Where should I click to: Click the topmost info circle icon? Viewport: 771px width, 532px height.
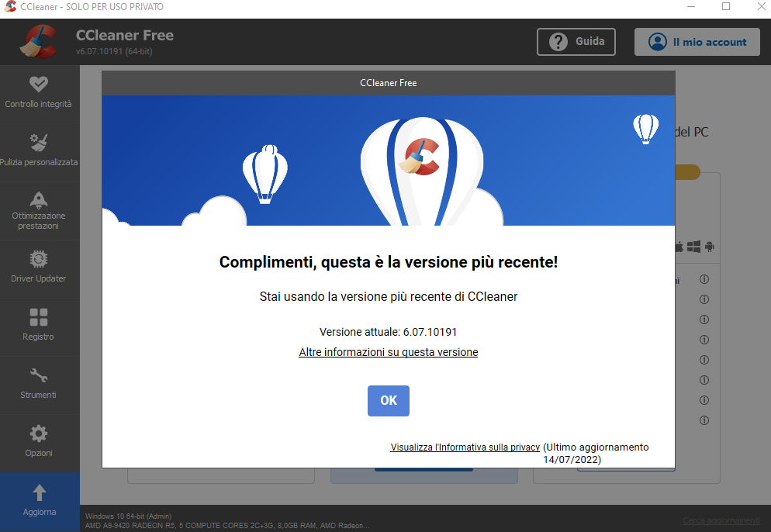click(704, 279)
